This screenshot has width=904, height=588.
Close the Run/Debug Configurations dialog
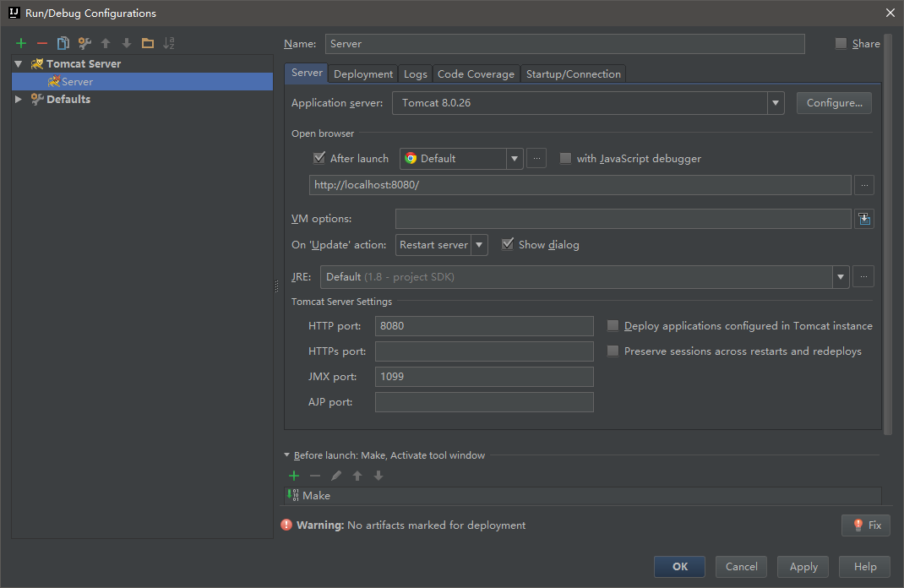click(890, 13)
